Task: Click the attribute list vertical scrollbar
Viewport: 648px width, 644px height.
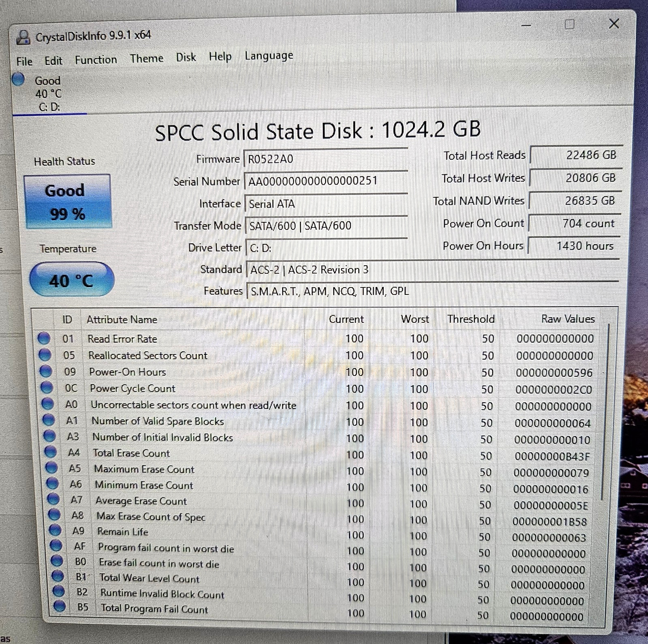Action: (x=606, y=412)
